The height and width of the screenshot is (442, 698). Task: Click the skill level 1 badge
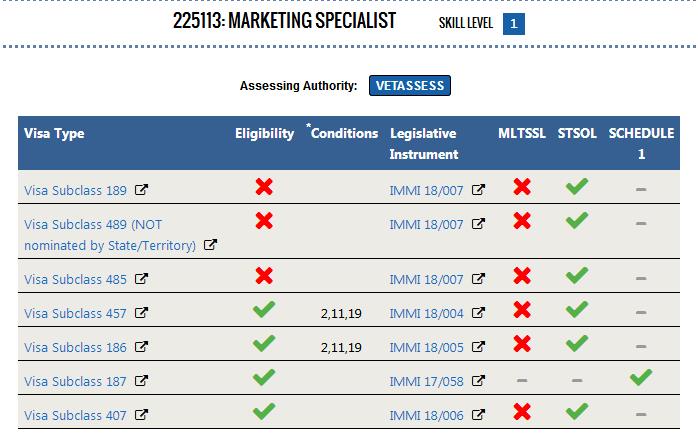[514, 24]
